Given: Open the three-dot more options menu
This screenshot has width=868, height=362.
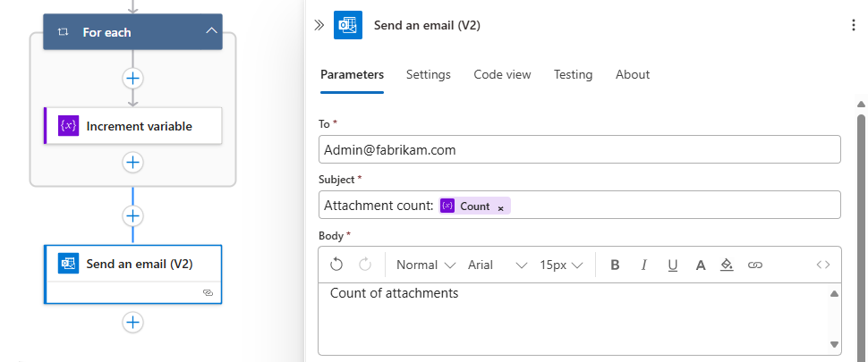Looking at the screenshot, I should [x=853, y=26].
